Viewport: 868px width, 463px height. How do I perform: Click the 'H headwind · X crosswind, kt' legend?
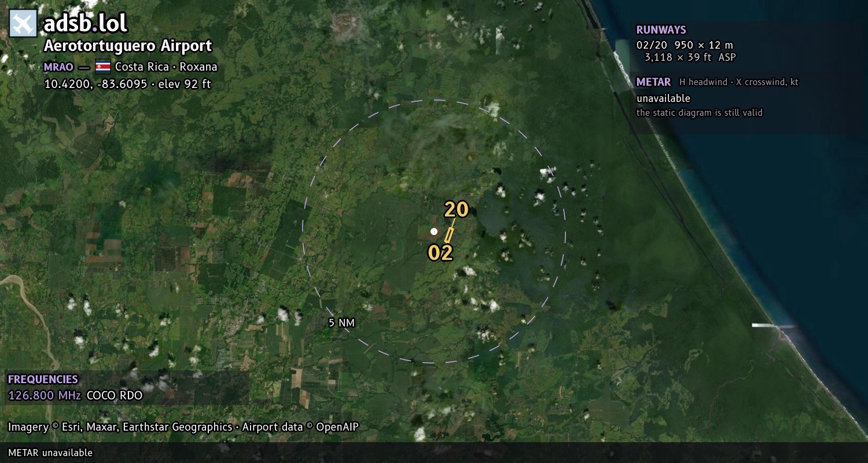738,82
